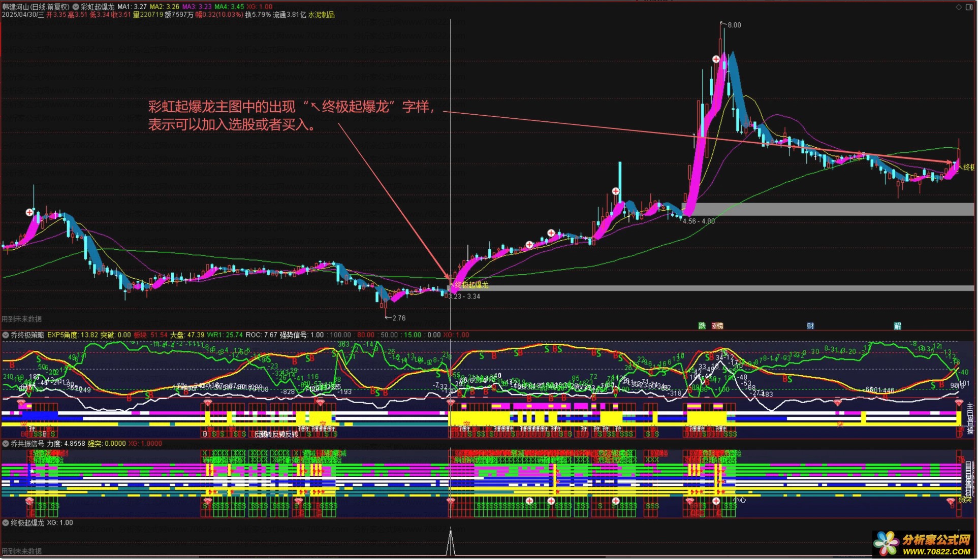Expand the 彩虹起爆龙 main indicator dropdown
The image size is (979, 560).
76,7
